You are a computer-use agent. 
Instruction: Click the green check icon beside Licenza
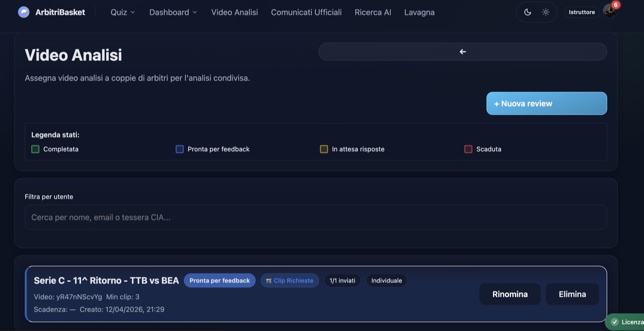pyautogui.click(x=615, y=322)
